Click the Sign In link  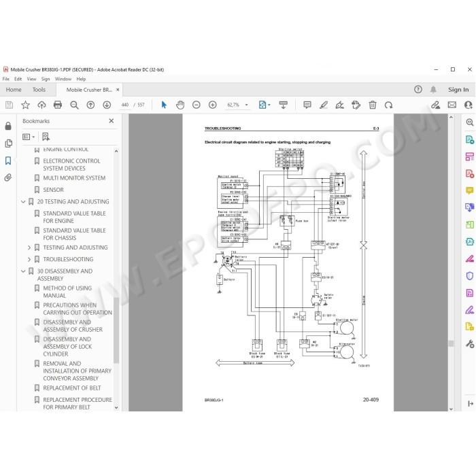click(x=458, y=90)
